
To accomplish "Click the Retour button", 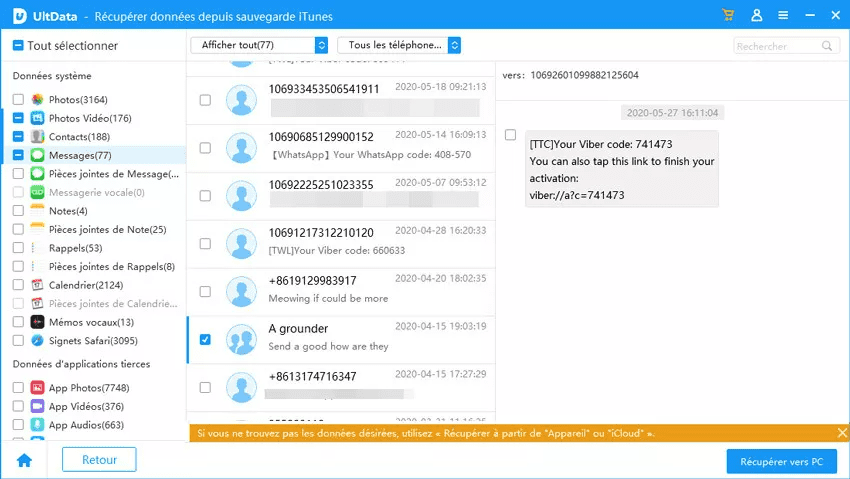I will click(x=99, y=460).
